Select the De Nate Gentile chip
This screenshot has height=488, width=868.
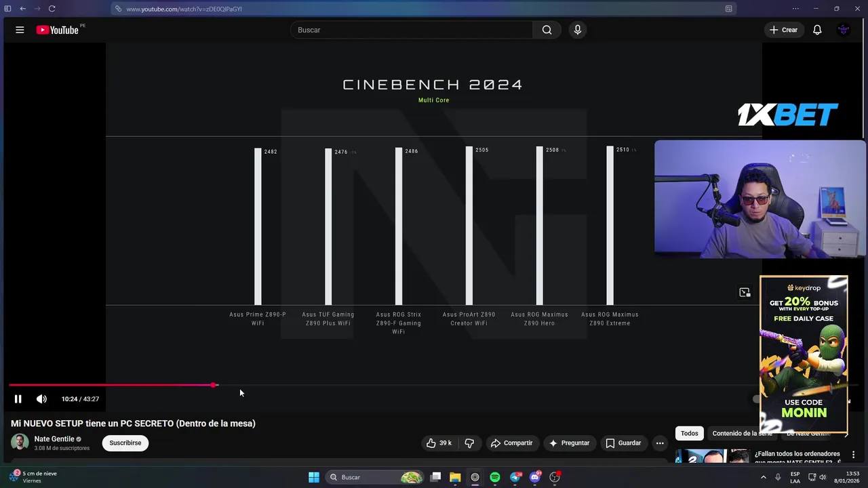click(x=808, y=434)
